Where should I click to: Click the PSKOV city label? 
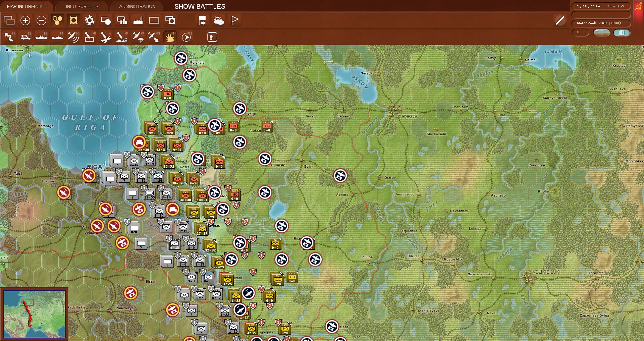coord(410,116)
